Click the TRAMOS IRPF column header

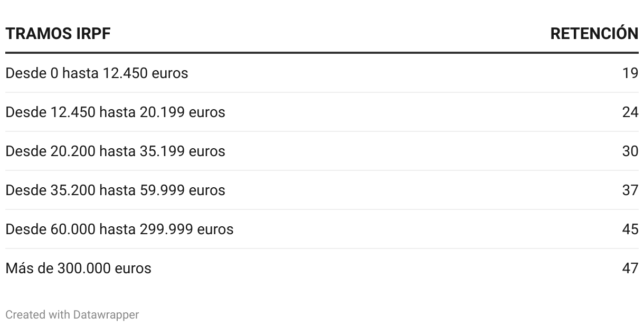[x=58, y=34]
